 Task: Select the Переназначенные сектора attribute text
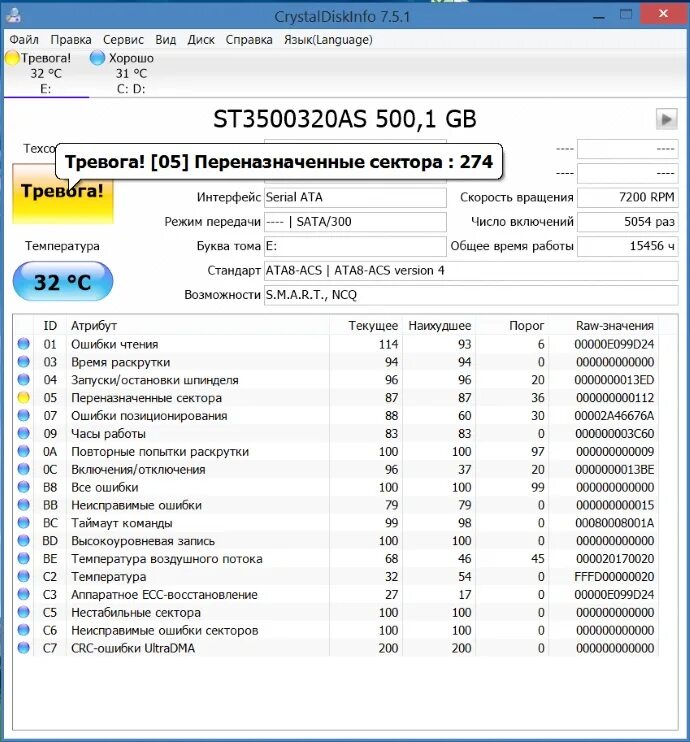[146, 398]
